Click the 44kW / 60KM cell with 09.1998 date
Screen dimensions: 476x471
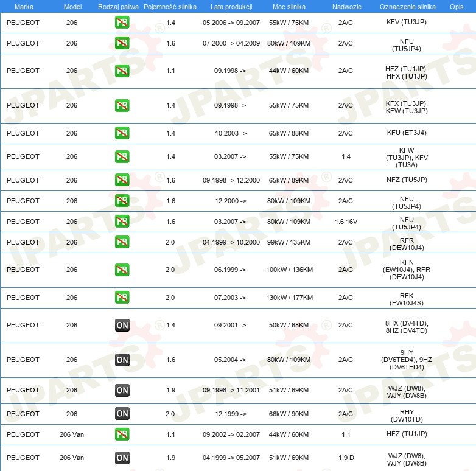(289, 71)
